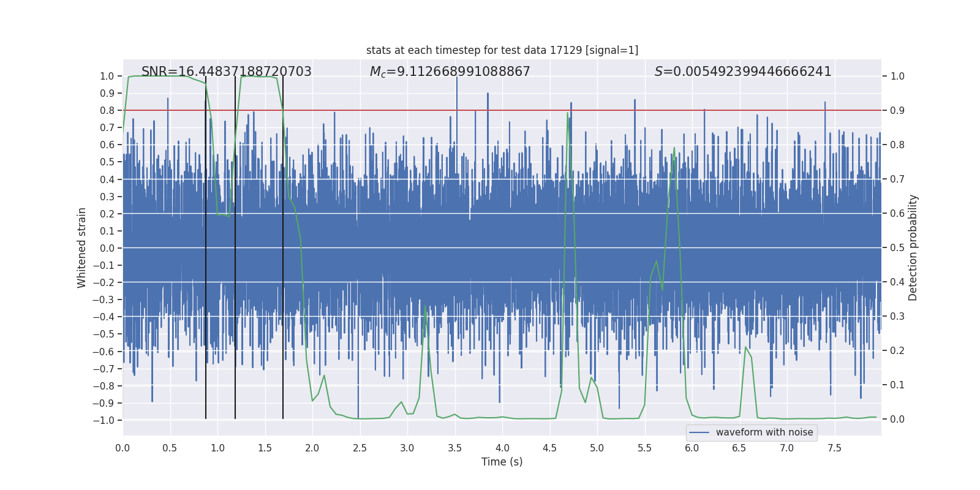
Task: Click Whitened strain tick label 0.8
Action: [107, 110]
